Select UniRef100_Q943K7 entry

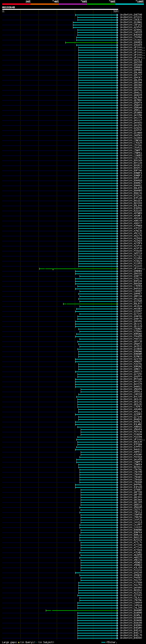coord(131,77)
